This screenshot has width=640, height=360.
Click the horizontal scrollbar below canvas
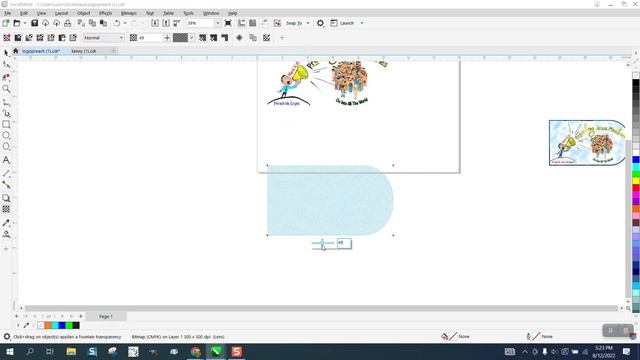pos(321,309)
